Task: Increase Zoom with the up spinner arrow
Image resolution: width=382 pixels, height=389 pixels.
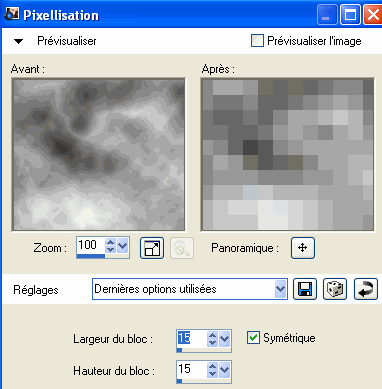Action: tap(110, 242)
